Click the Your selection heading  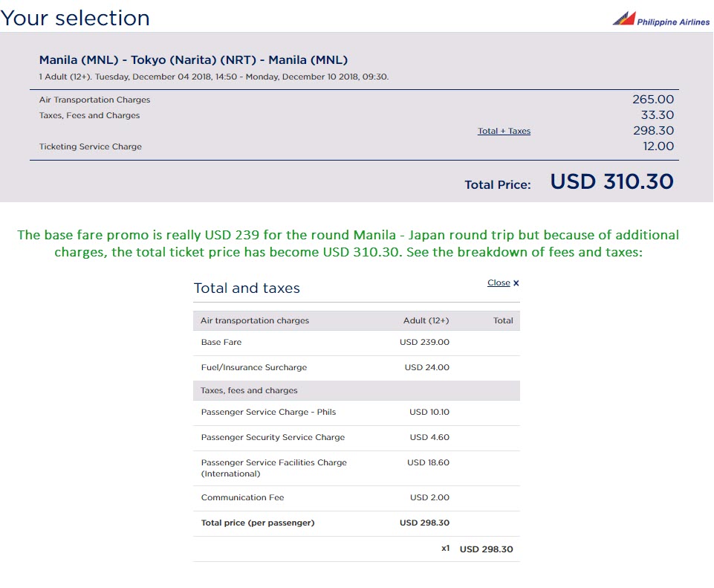click(x=75, y=18)
